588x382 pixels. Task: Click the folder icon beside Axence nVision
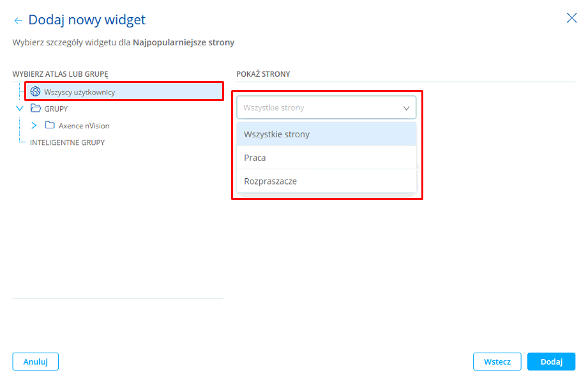[50, 125]
